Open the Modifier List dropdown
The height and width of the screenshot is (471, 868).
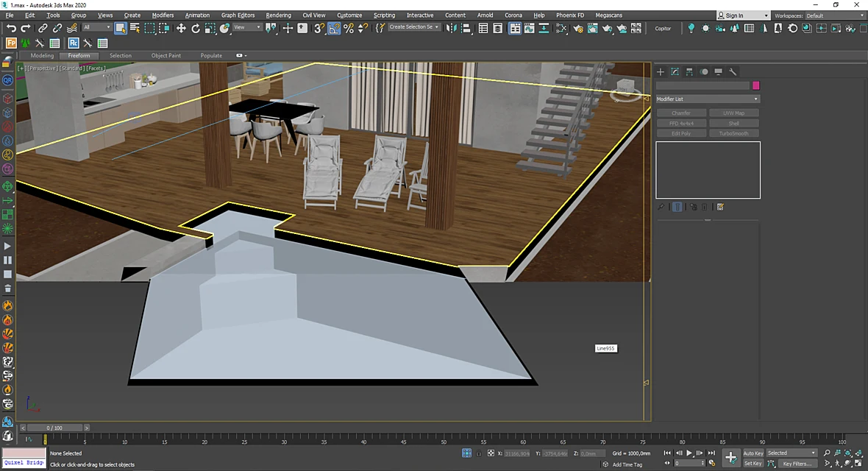(708, 99)
